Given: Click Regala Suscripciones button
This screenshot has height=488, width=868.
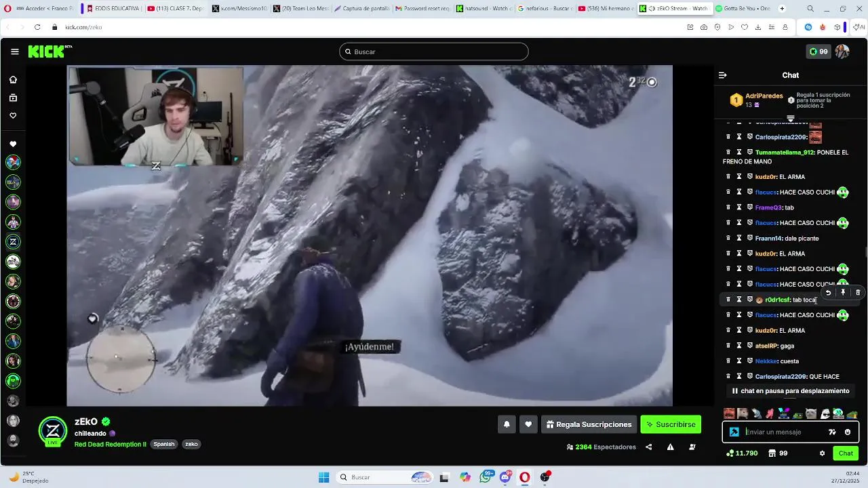Looking at the screenshot, I should (x=589, y=424).
